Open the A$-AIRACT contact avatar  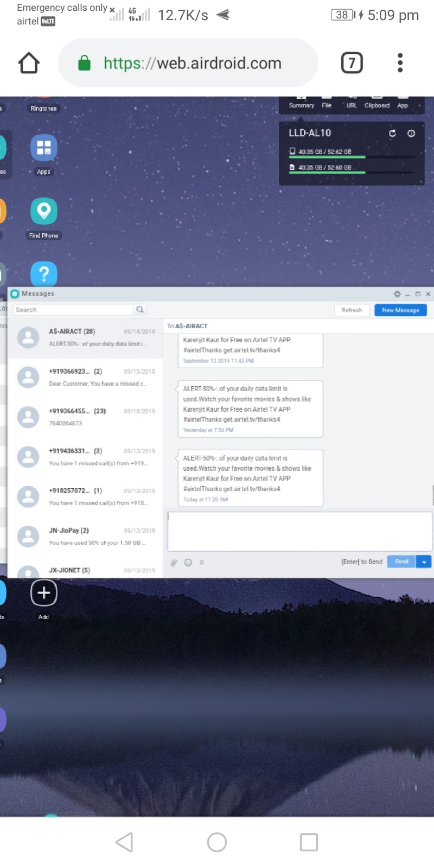pos(28,337)
